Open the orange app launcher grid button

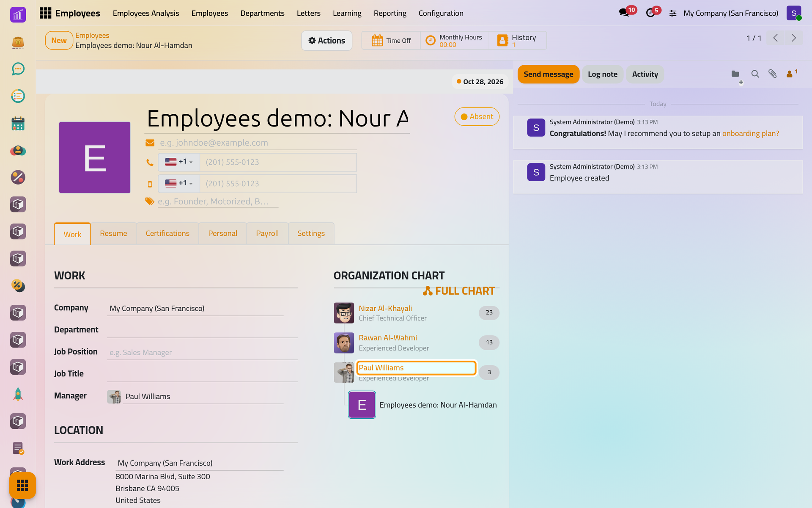(x=22, y=485)
